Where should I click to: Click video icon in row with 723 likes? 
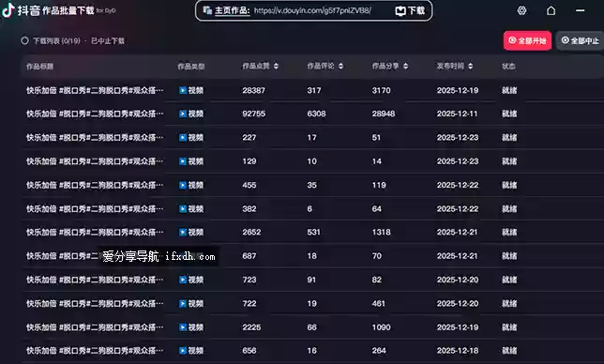pos(183,280)
